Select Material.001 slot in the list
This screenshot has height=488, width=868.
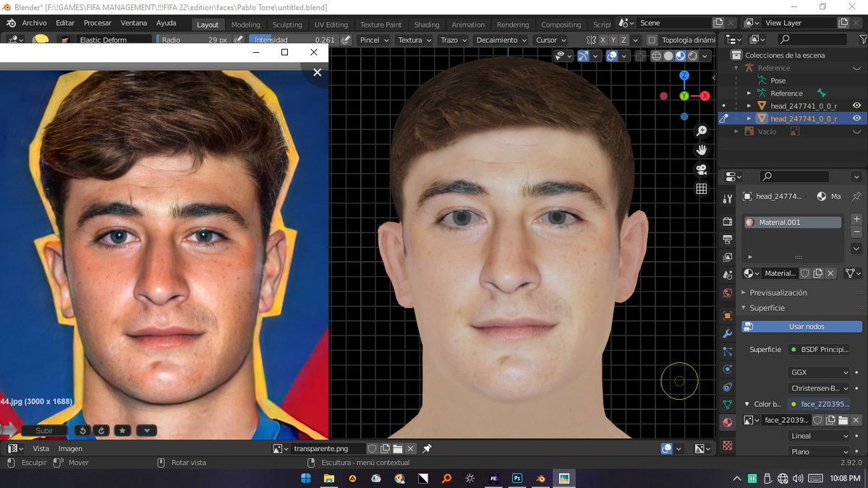[x=793, y=223]
